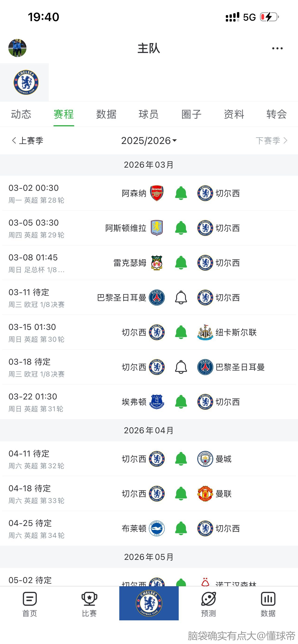The width and height of the screenshot is (298, 644).
Task: Switch to the 球员 players tab
Action: pyautogui.click(x=149, y=114)
